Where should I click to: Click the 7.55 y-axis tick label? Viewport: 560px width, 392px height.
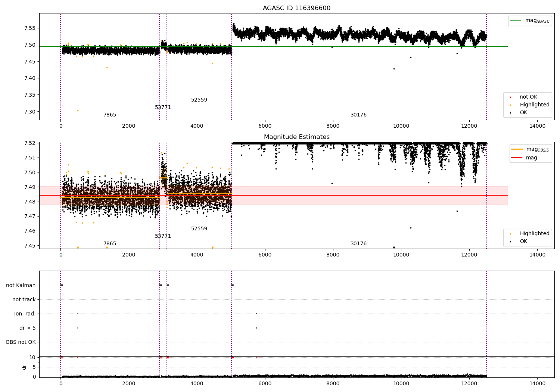30,28
